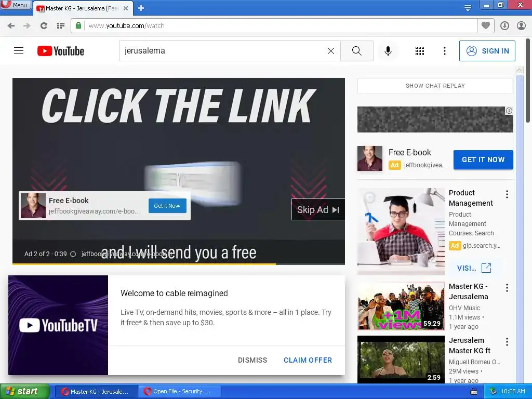Click the SIGN IN button
This screenshot has width=532, height=399.
(x=487, y=51)
